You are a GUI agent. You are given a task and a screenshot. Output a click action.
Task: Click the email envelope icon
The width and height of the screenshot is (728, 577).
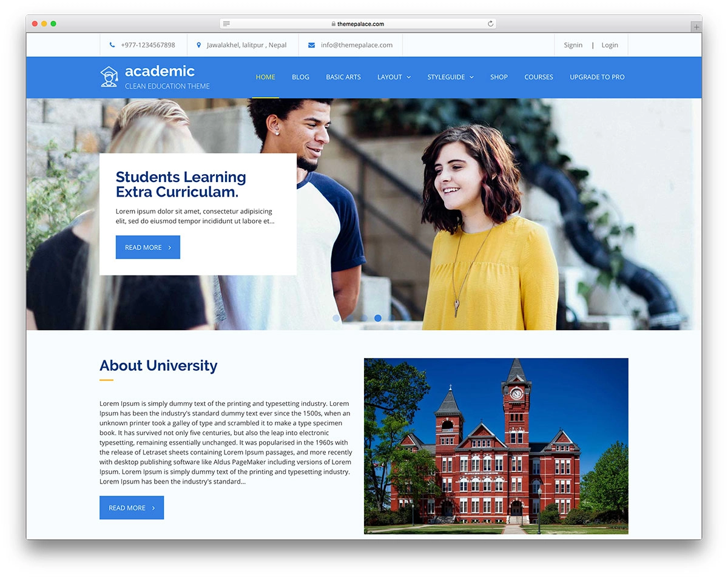311,45
